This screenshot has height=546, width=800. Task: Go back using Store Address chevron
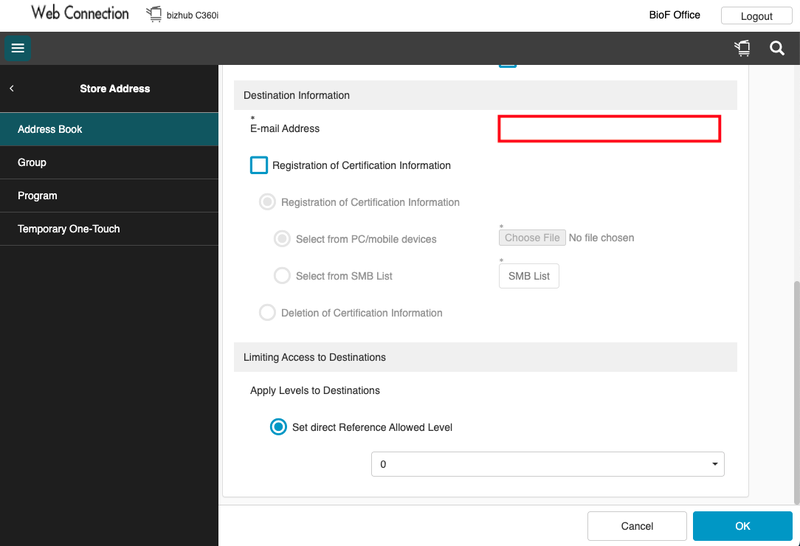(x=12, y=88)
